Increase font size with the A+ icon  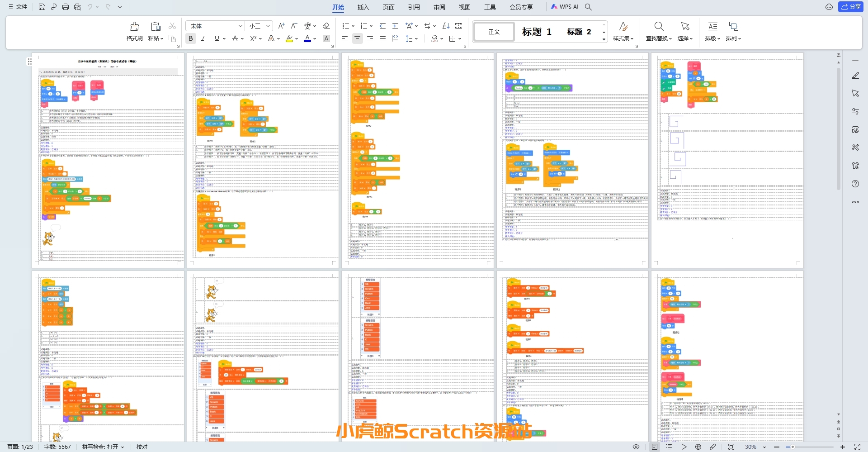(281, 26)
